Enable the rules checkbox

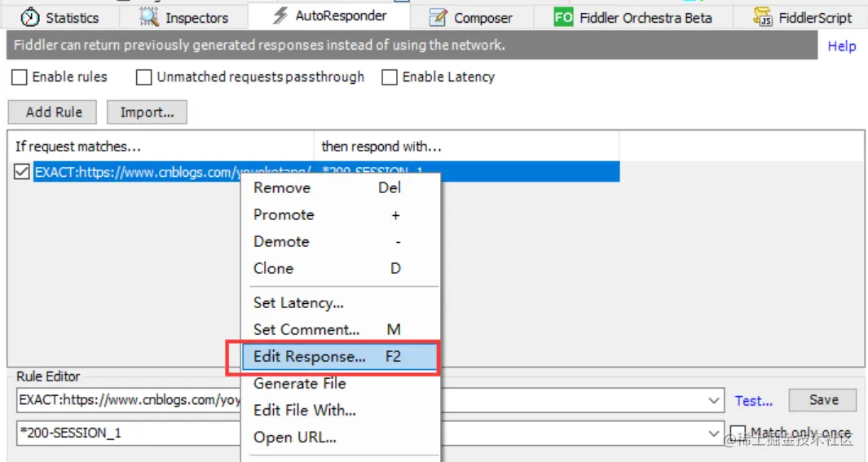[20, 77]
